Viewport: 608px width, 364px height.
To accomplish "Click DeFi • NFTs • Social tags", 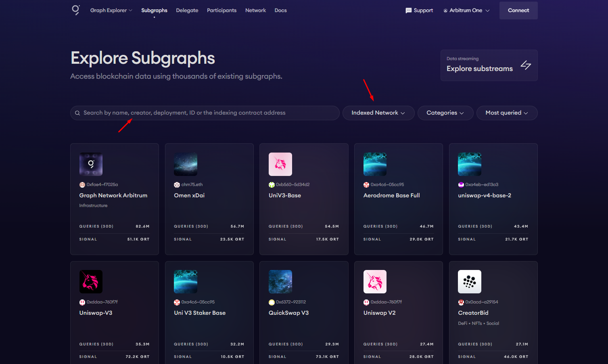I will pyautogui.click(x=478, y=324).
